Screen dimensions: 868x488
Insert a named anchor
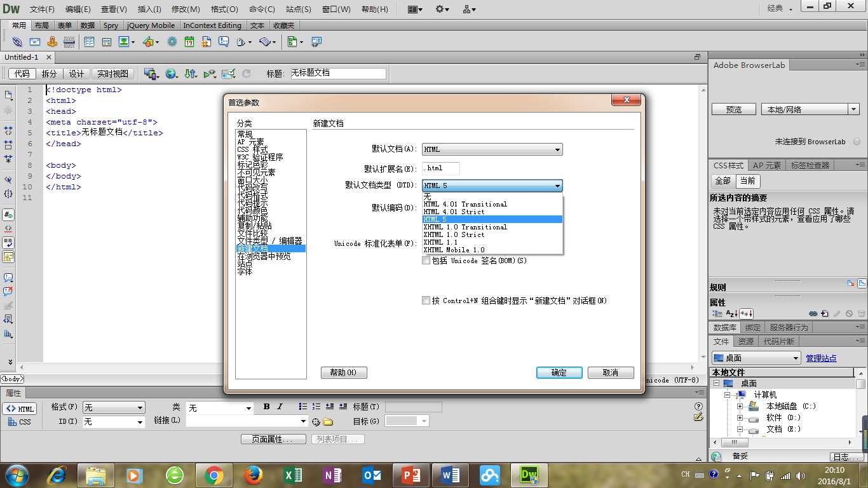52,41
